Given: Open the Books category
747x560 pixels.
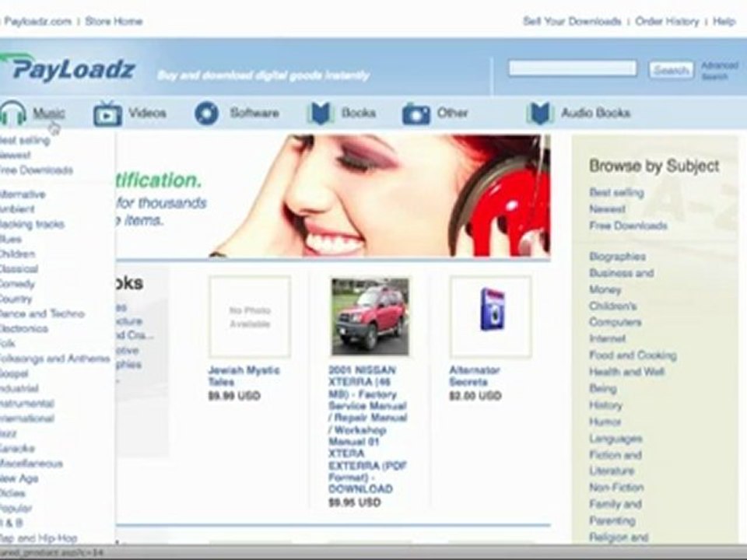Looking at the screenshot, I should 359,113.
